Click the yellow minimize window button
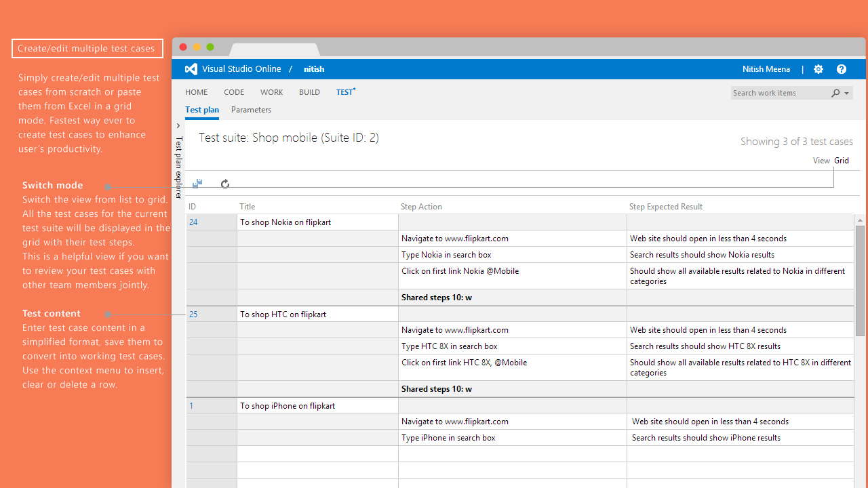Viewport: 868px width, 488px height. [197, 47]
